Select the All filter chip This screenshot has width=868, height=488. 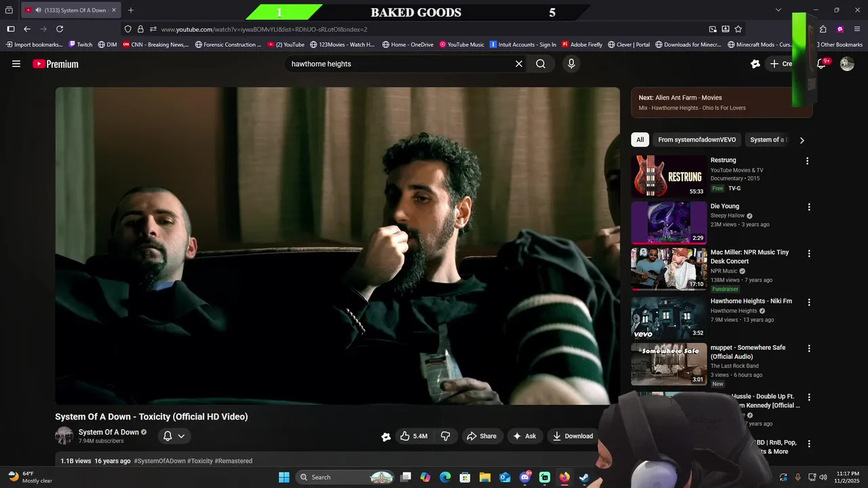tap(640, 140)
